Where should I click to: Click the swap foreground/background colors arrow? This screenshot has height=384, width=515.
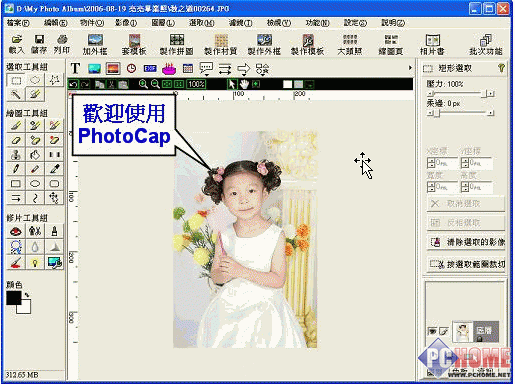tap(27, 295)
